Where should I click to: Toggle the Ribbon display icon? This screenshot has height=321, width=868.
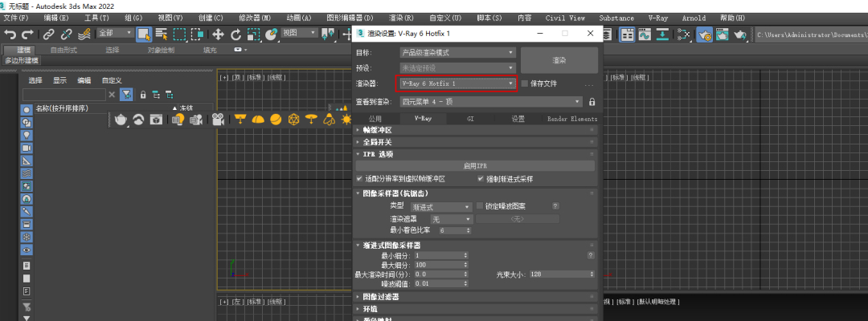point(627,35)
